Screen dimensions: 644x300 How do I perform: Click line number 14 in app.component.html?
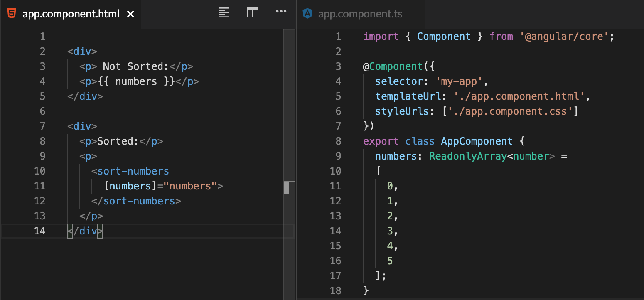pos(40,231)
